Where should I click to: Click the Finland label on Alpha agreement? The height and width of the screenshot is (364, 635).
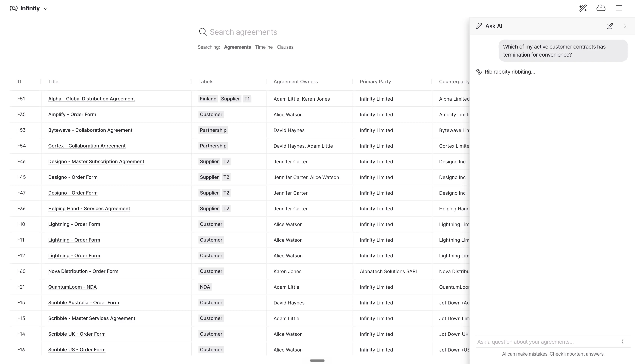click(208, 99)
